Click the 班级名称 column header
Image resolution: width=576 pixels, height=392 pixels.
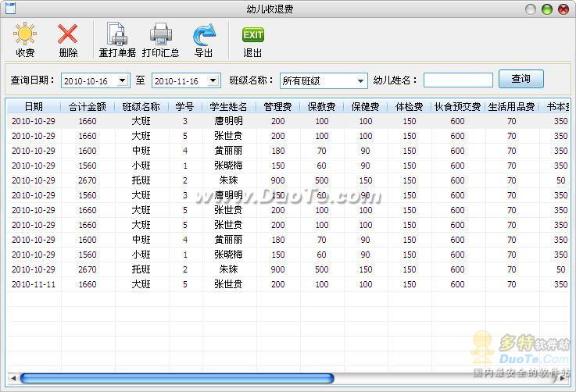[x=141, y=106]
